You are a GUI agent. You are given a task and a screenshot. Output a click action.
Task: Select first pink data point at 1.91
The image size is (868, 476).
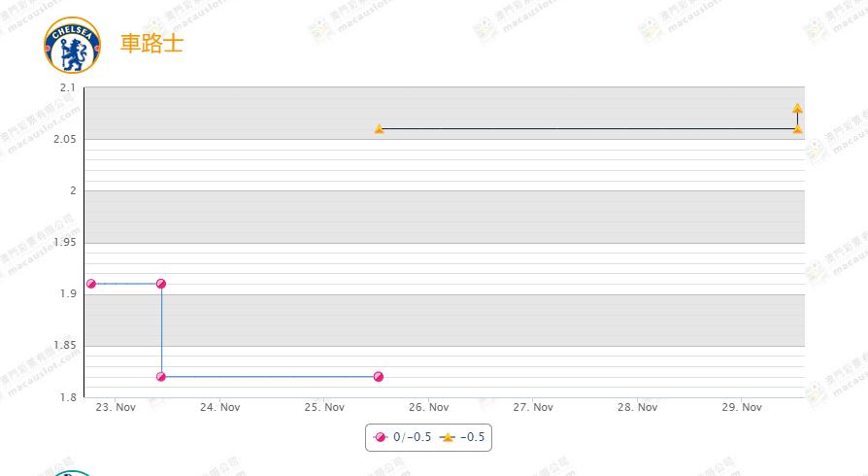pyautogui.click(x=91, y=284)
